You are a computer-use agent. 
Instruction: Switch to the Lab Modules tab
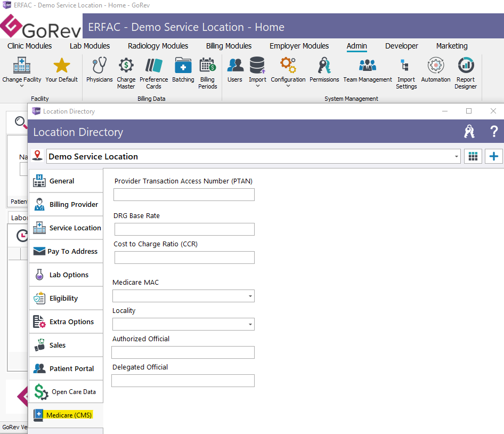[90, 46]
